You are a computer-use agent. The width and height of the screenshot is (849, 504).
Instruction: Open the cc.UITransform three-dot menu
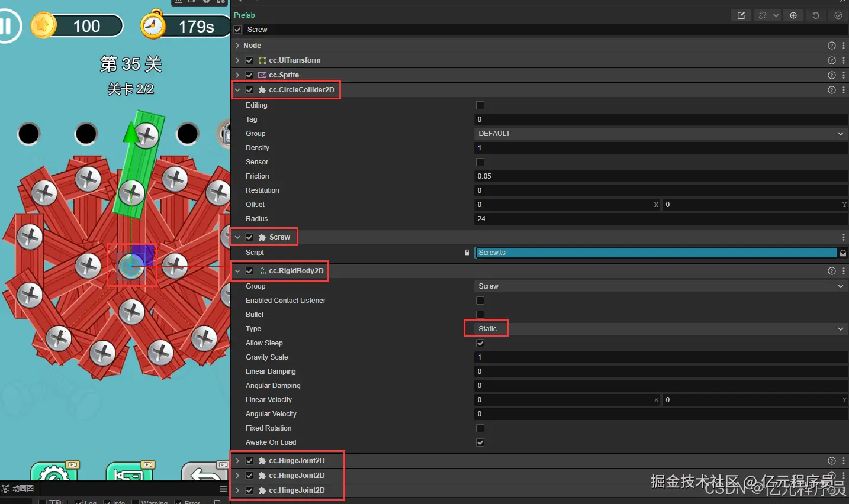[x=844, y=60]
